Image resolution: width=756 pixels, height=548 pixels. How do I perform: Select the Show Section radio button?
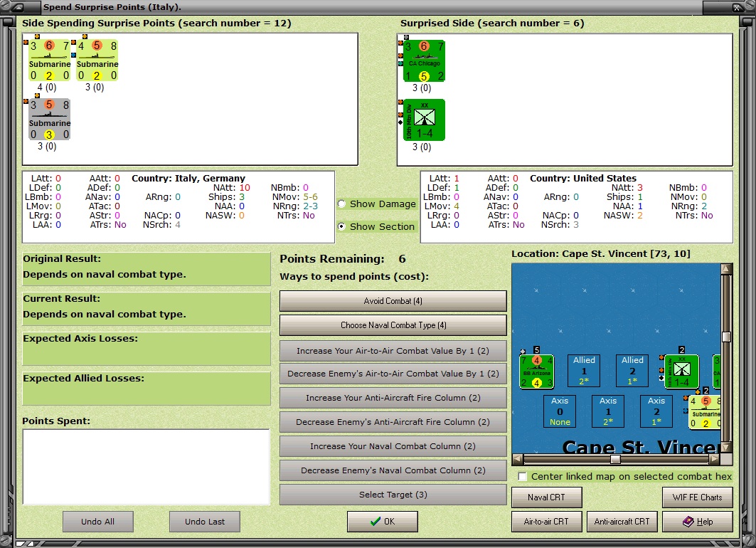tap(342, 226)
